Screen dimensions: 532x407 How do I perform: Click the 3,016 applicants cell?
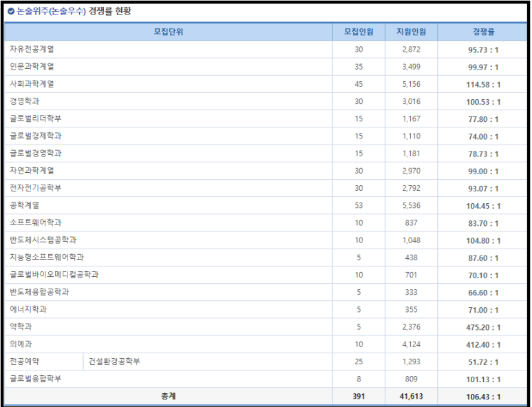(x=411, y=101)
